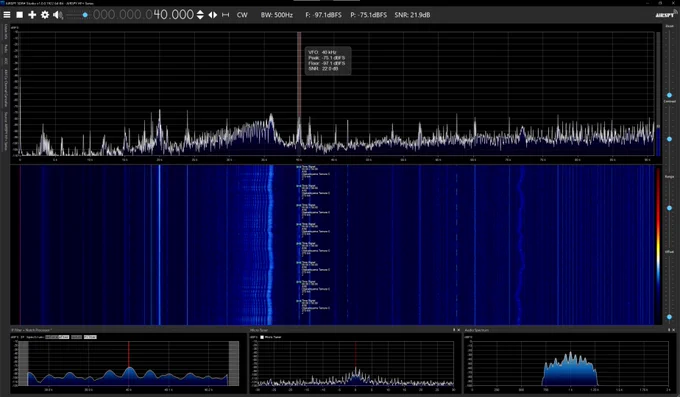Click the plus new slice icon
The image size is (680, 397).
[x=32, y=15]
